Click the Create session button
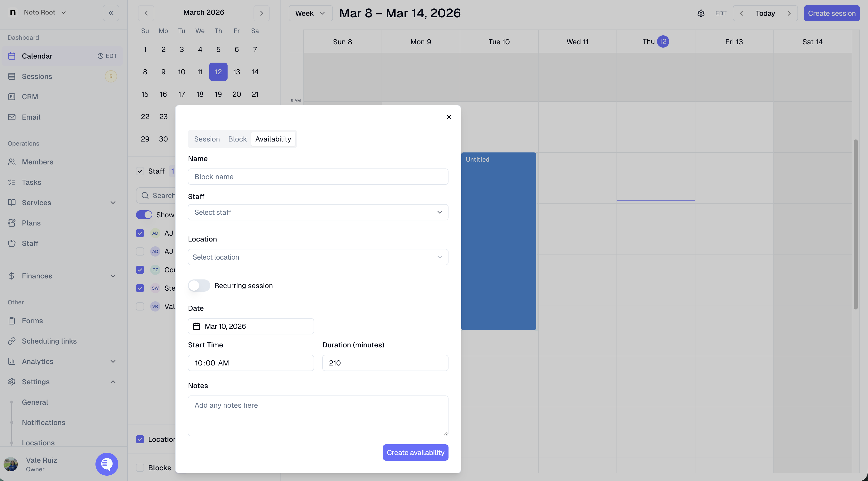This screenshot has height=481, width=868. coord(832,13)
